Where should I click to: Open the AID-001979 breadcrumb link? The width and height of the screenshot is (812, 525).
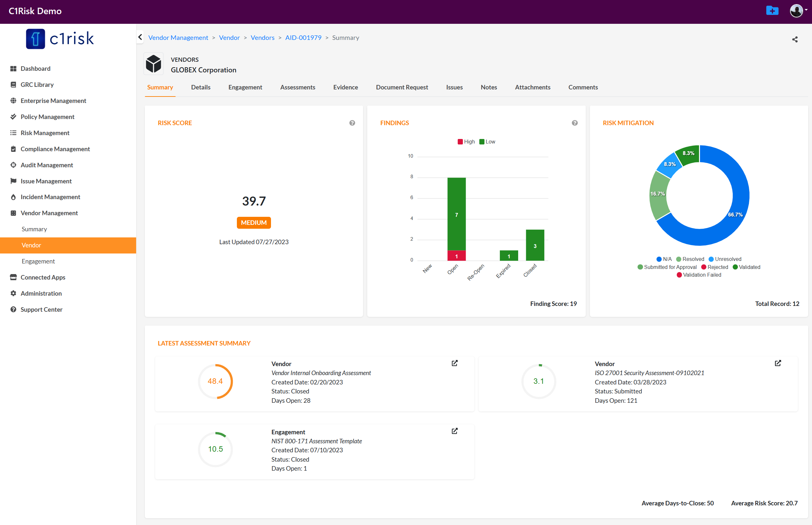coord(303,38)
